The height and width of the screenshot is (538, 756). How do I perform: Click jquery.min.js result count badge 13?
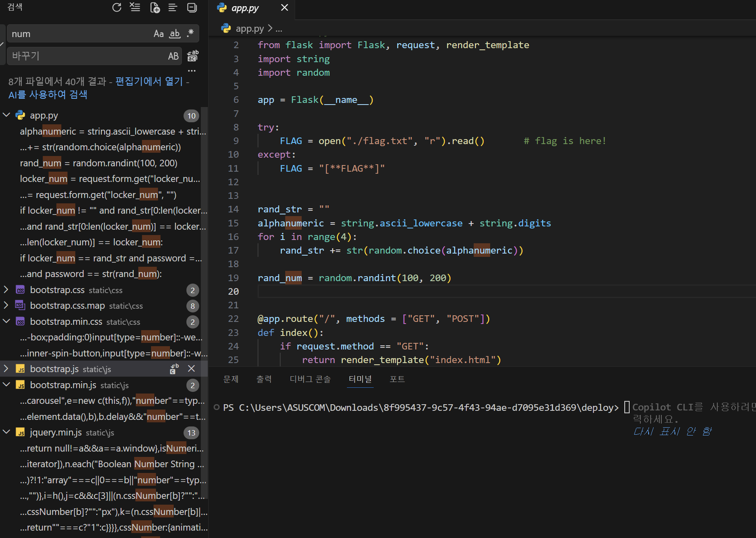pyautogui.click(x=191, y=433)
